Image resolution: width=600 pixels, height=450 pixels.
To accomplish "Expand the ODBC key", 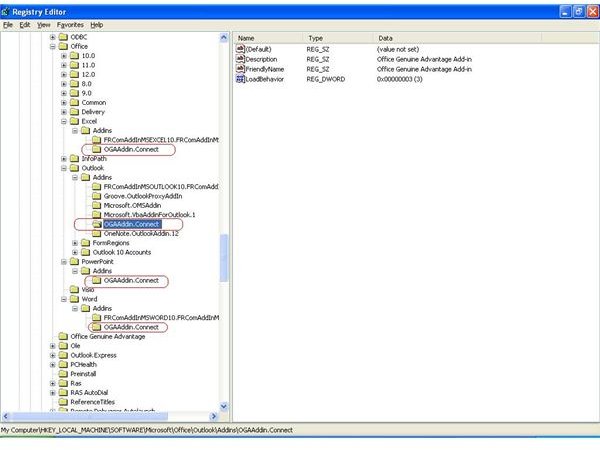I will (53, 37).
